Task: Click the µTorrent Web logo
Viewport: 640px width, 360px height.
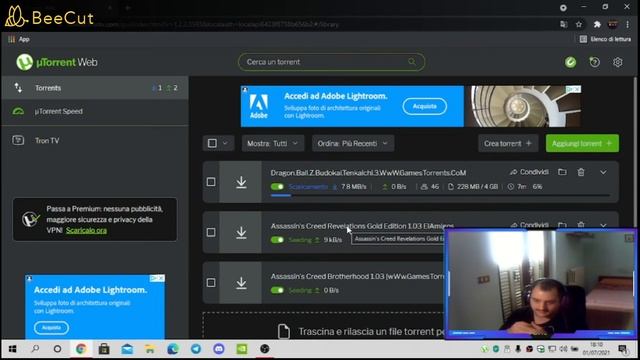Action: click(57, 62)
